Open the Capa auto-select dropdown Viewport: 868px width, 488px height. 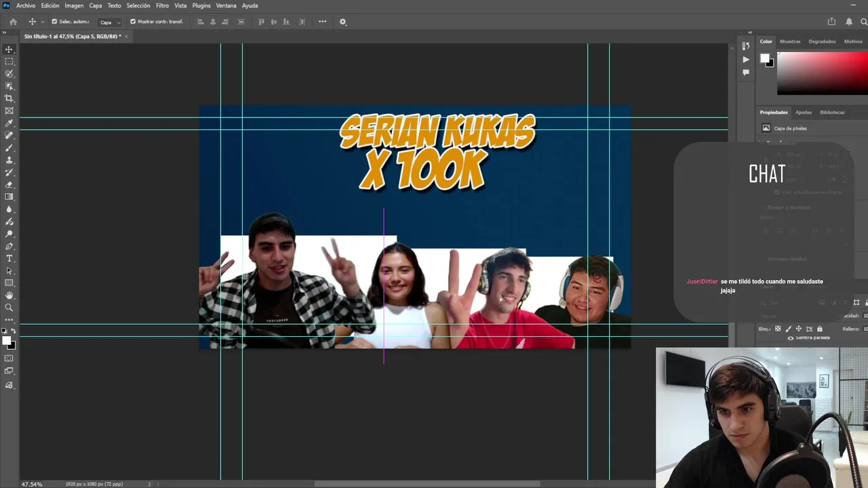coord(111,22)
